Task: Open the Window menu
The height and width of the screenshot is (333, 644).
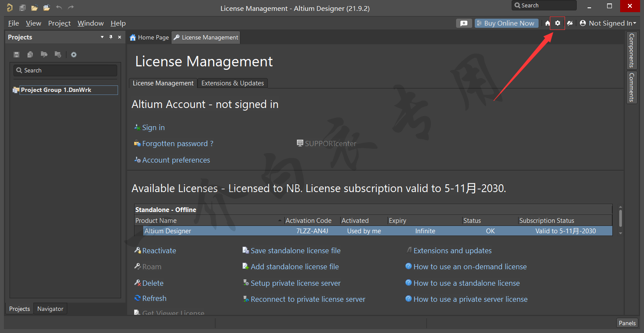Action: click(x=91, y=23)
